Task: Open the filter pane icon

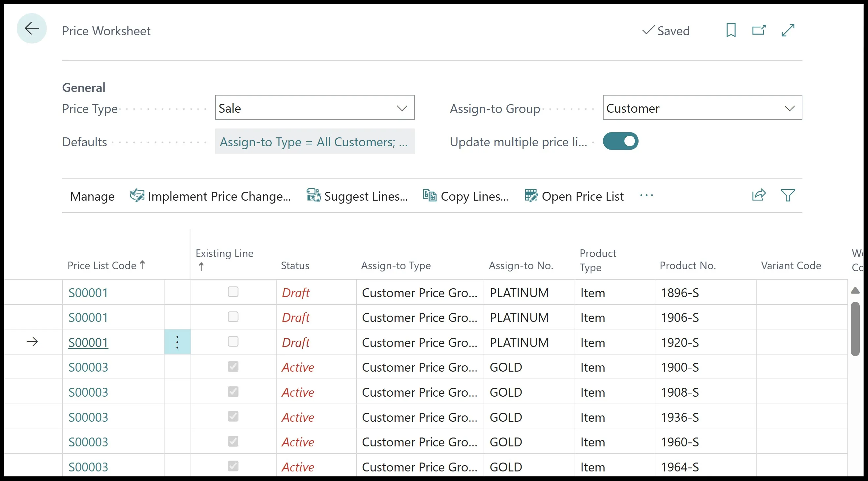Action: click(788, 195)
